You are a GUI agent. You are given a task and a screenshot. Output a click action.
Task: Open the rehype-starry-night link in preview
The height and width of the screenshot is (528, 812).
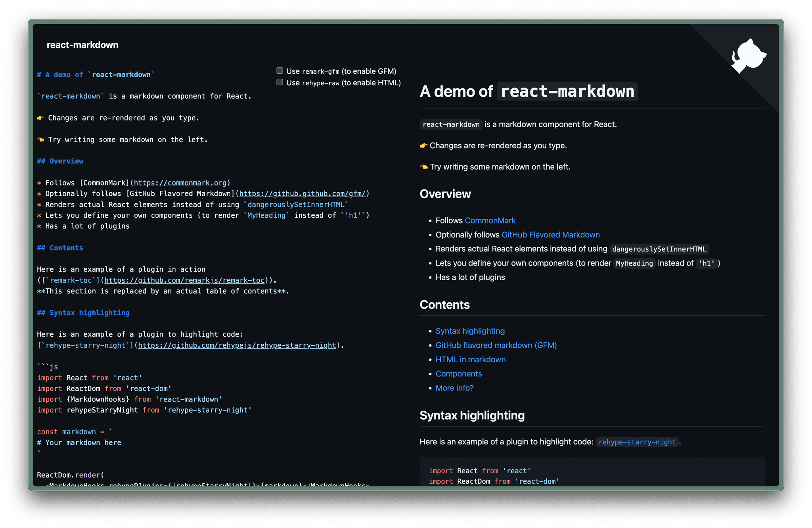click(x=637, y=442)
